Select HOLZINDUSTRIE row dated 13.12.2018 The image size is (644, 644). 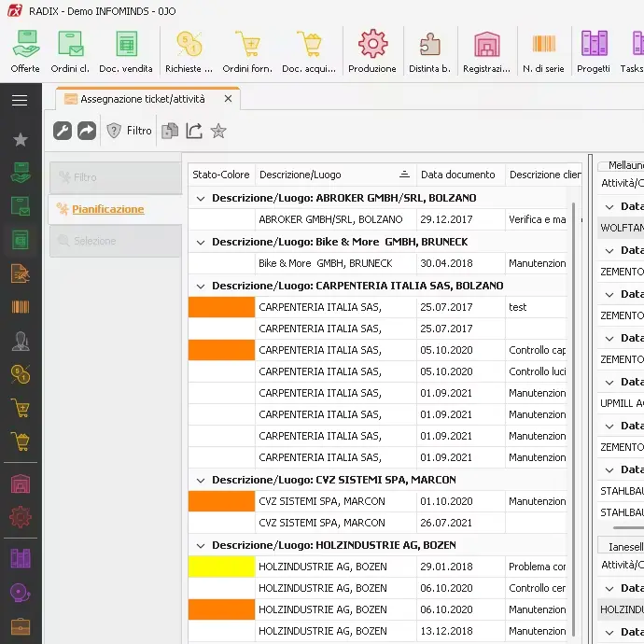pos(378,631)
